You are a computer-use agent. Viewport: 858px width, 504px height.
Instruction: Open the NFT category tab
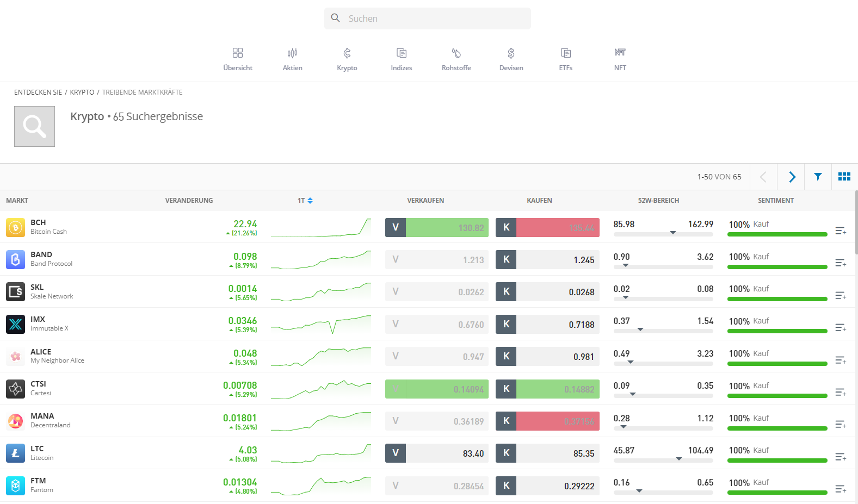(620, 59)
